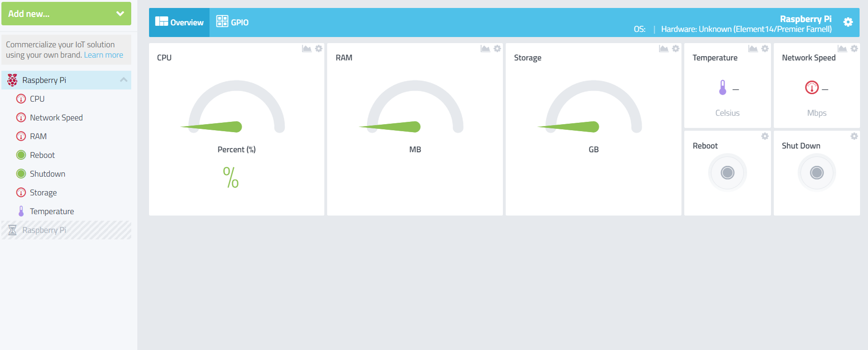Toggle the Shut Down round button
Viewport: 868px width, 350px height.
coord(817,172)
